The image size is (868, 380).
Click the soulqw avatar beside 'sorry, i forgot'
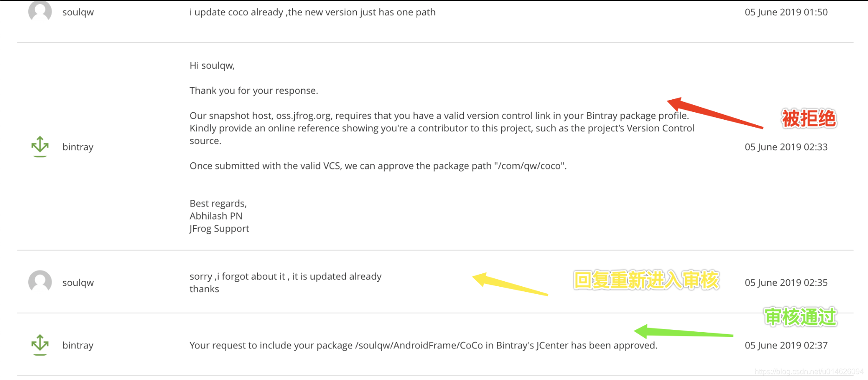pyautogui.click(x=40, y=282)
